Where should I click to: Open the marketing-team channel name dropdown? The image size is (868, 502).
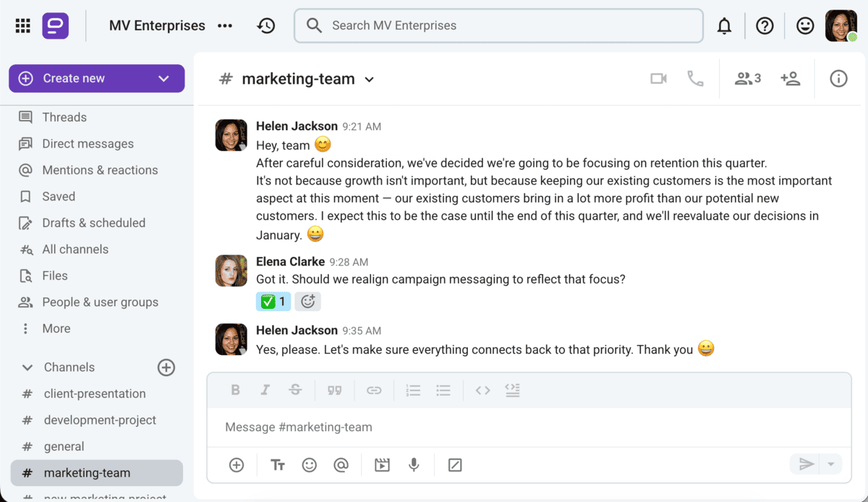tap(370, 79)
